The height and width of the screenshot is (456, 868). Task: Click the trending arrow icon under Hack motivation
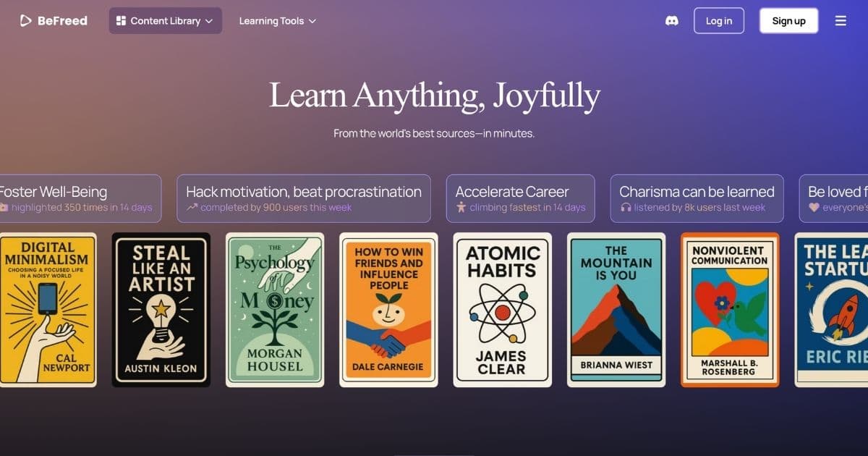pos(192,208)
